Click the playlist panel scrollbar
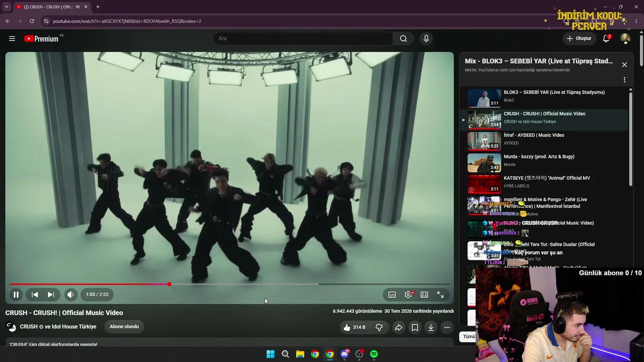Viewport: 644px width, 362px height. coord(631,138)
